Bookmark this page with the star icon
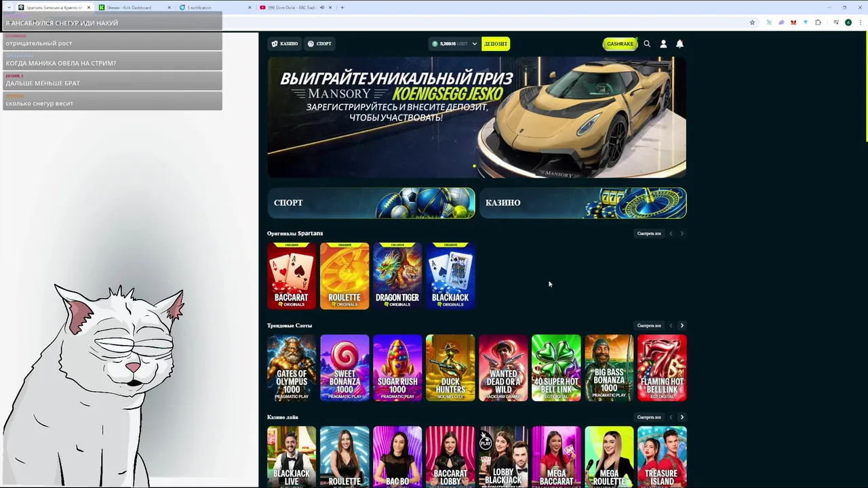Screen dimensions: 868x488 pos(752,22)
